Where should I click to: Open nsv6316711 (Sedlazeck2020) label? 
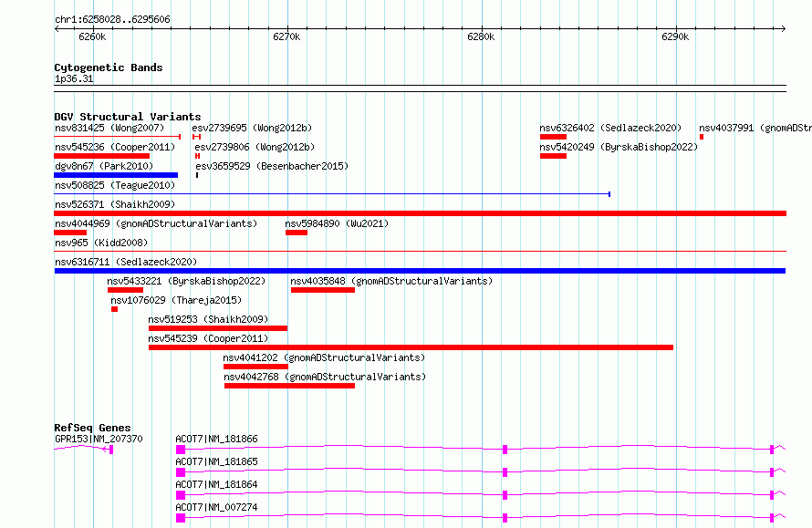click(126, 262)
